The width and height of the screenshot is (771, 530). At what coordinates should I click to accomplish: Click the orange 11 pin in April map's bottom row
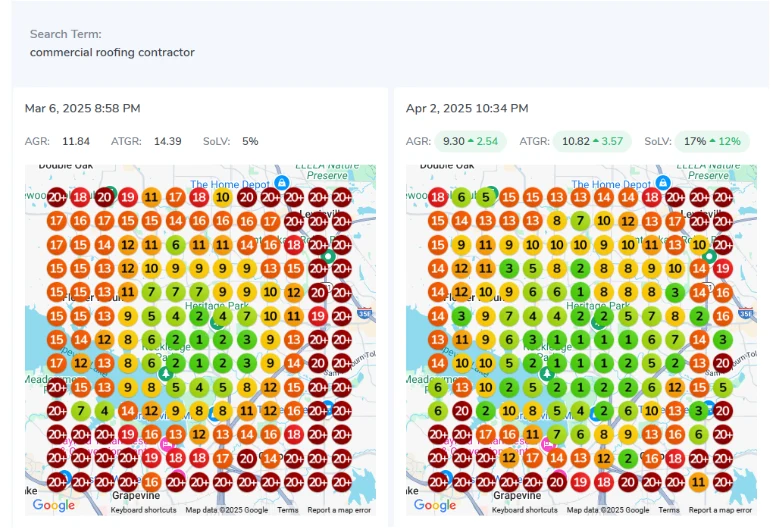coord(699,481)
